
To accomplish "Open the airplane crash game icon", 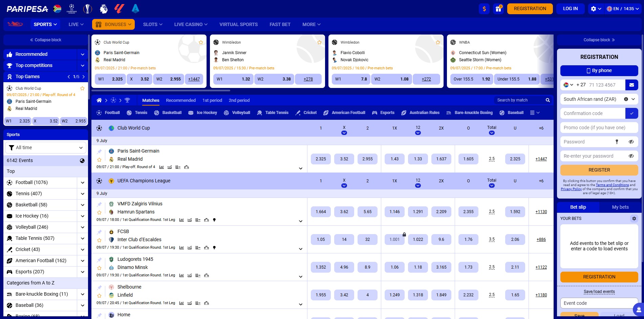I will coord(15,24).
